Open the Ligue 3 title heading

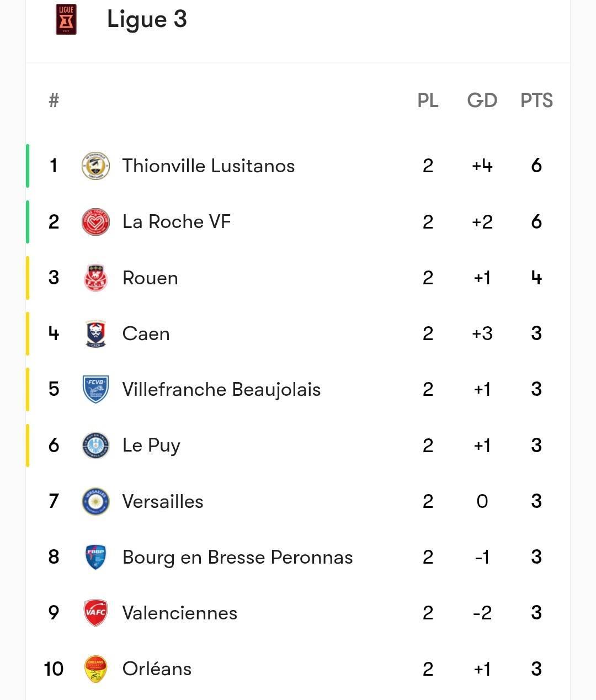click(x=147, y=19)
